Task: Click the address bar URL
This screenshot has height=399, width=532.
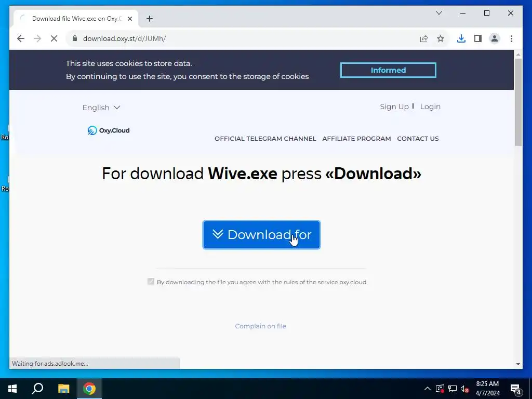Action: [124, 38]
